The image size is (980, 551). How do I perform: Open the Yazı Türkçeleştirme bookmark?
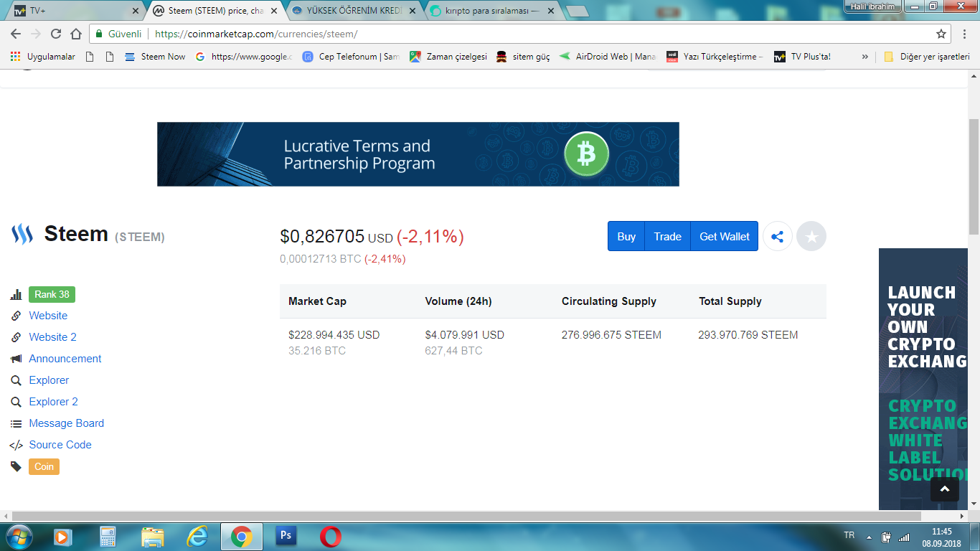(715, 57)
